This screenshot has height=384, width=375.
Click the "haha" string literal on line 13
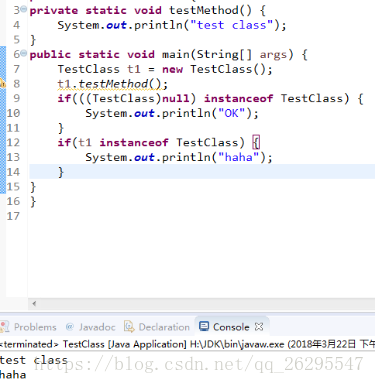click(239, 157)
